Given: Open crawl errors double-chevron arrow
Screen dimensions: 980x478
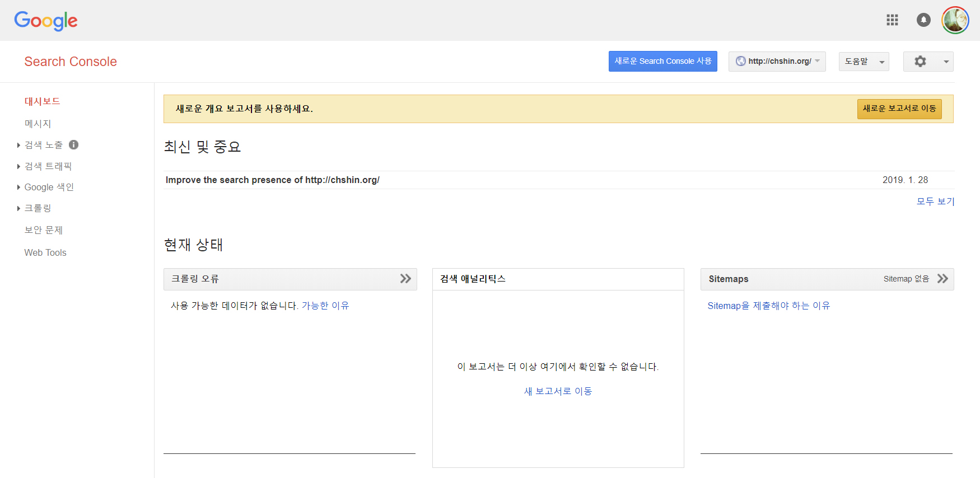Looking at the screenshot, I should click(x=405, y=279).
